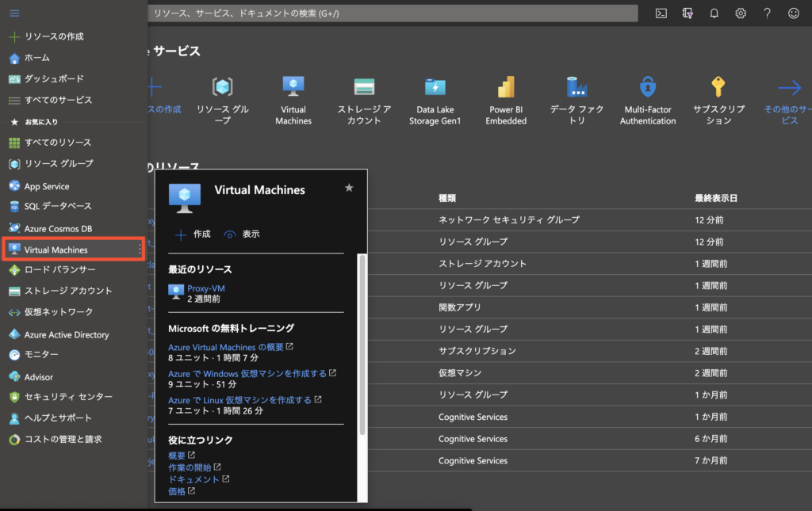812x511 pixels.
Task: Open the three-dot menu beside Virtual Machines
Action: [x=140, y=250]
